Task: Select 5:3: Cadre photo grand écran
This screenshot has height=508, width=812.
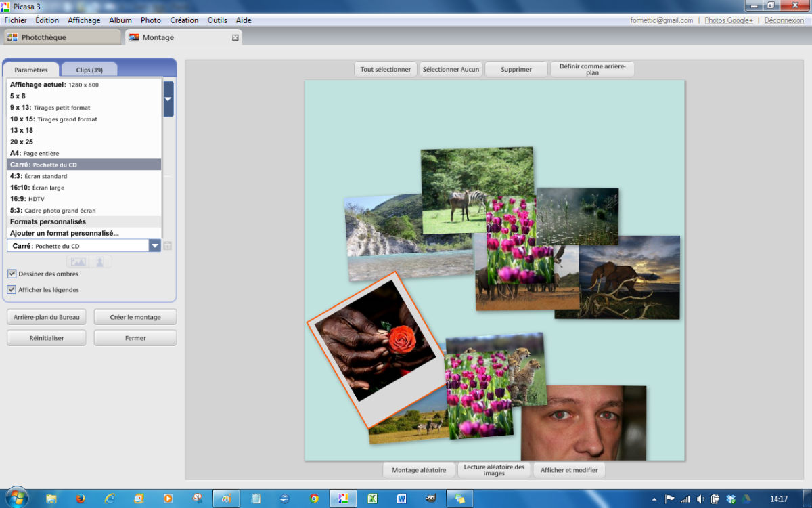Action: tap(84, 210)
